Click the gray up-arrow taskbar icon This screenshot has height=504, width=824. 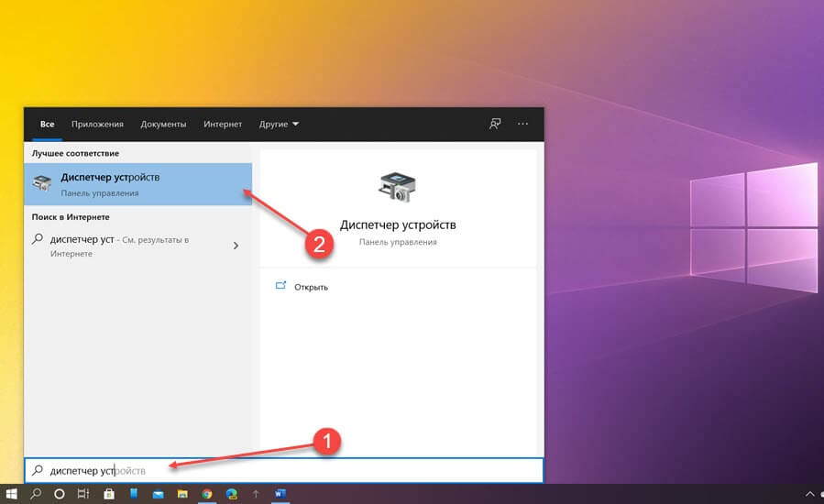(x=256, y=494)
